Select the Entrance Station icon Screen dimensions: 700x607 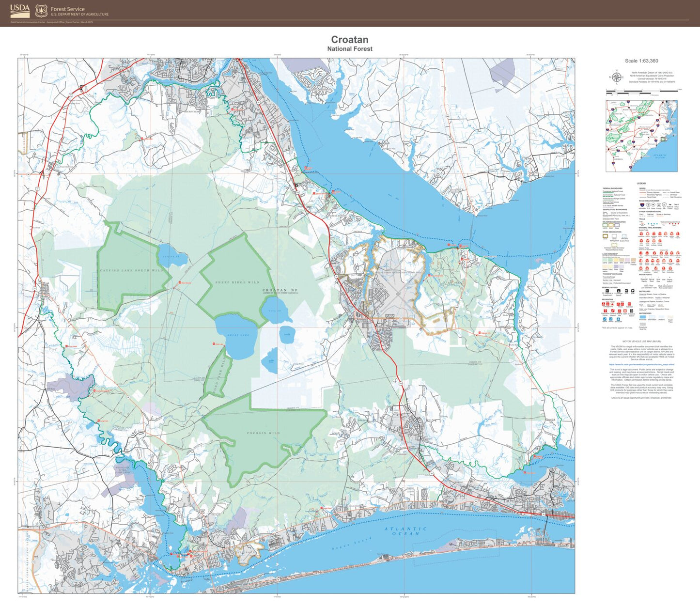coord(631,311)
